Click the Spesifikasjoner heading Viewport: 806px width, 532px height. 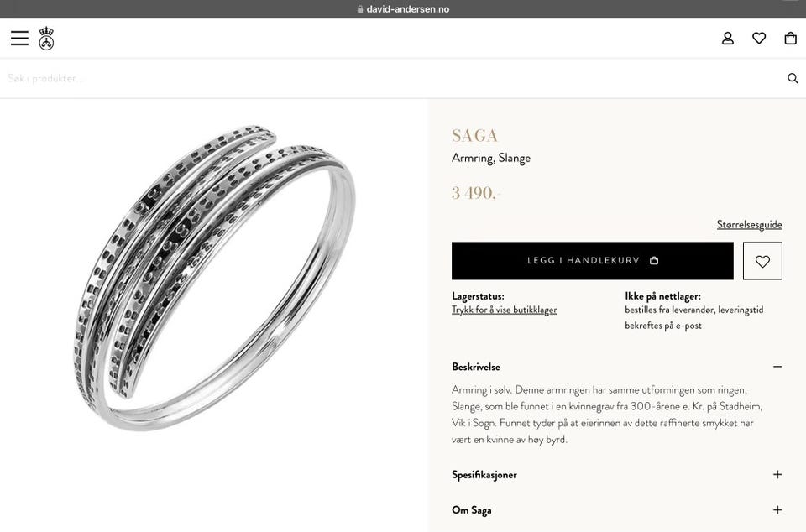tap(484, 474)
